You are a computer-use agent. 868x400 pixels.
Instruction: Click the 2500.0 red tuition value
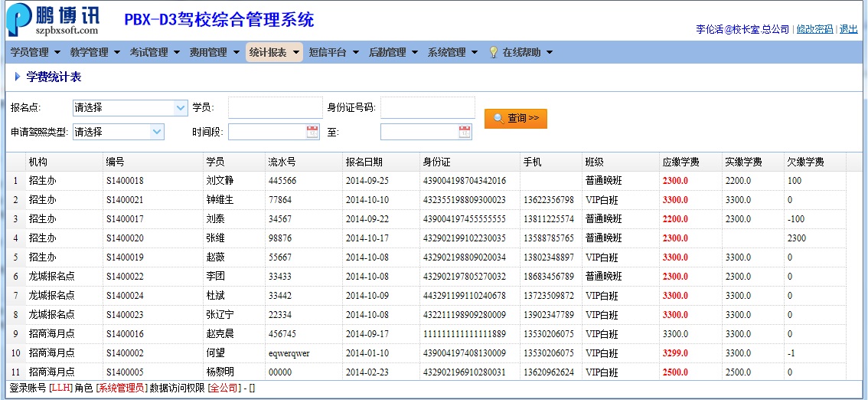675,372
